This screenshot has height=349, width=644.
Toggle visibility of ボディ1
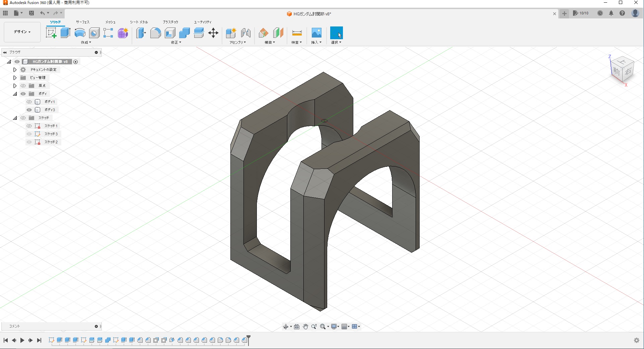click(x=29, y=102)
